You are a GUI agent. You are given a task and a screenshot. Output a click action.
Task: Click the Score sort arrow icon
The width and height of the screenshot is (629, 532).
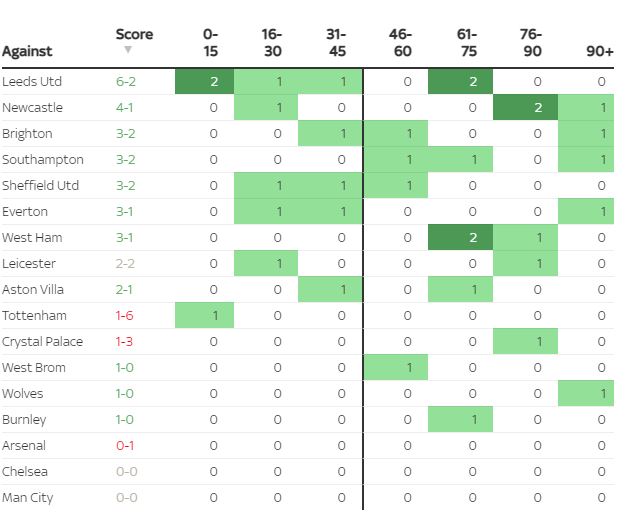tap(128, 50)
